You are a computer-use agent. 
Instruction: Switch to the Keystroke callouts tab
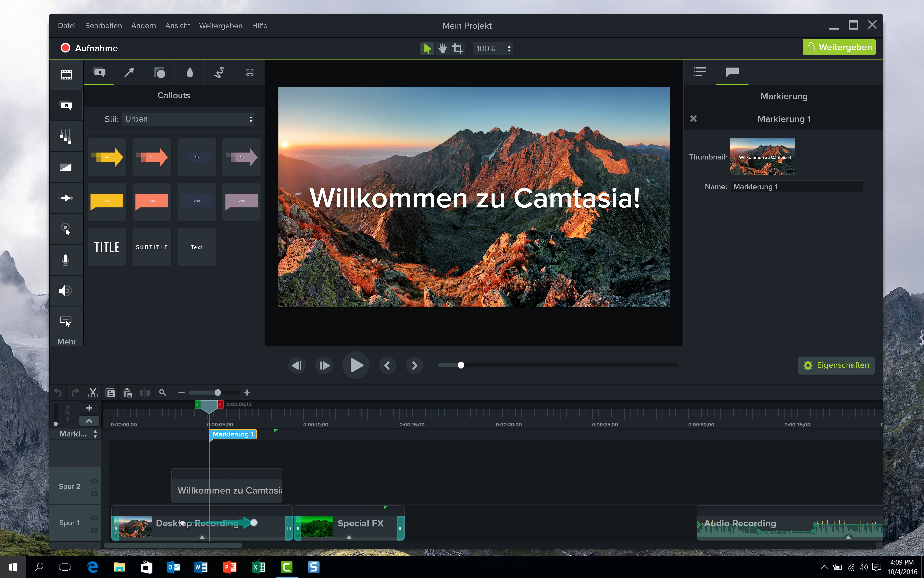pos(250,72)
